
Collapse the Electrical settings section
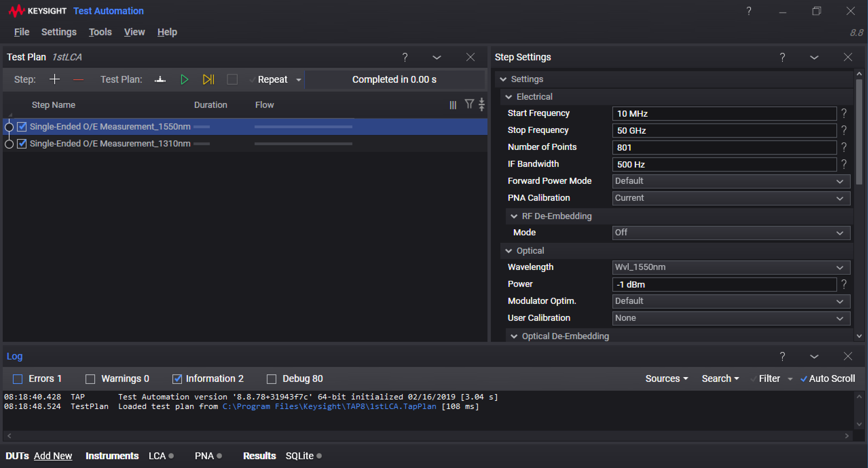coord(509,97)
